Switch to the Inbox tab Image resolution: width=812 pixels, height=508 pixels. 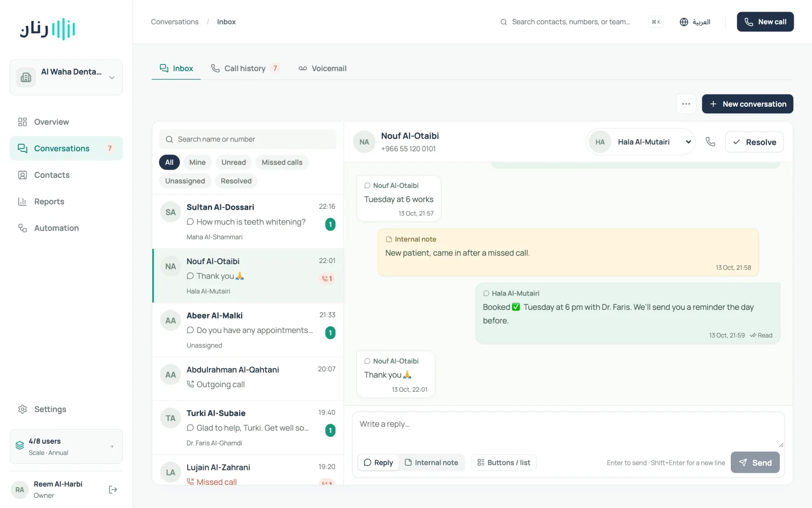176,69
